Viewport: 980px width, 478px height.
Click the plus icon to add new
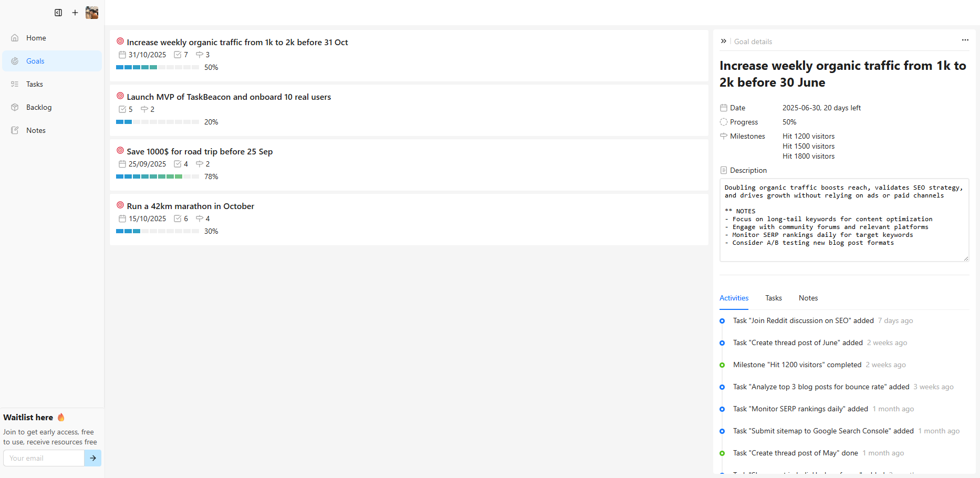pos(75,13)
